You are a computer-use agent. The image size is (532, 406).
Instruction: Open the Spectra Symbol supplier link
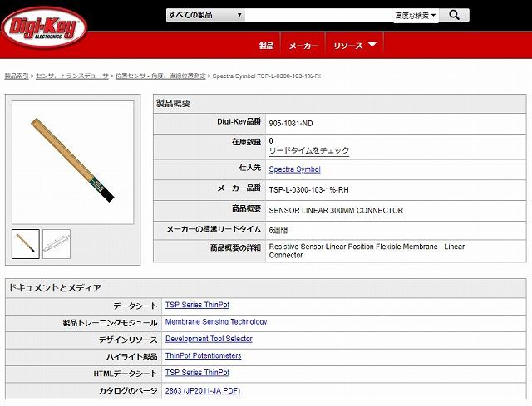pos(294,169)
